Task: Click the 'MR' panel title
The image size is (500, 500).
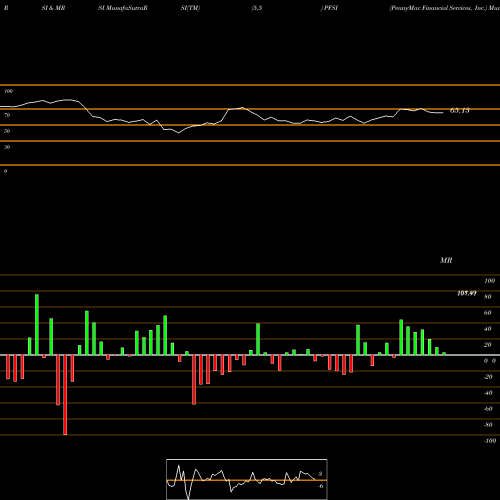Action: coord(446,260)
